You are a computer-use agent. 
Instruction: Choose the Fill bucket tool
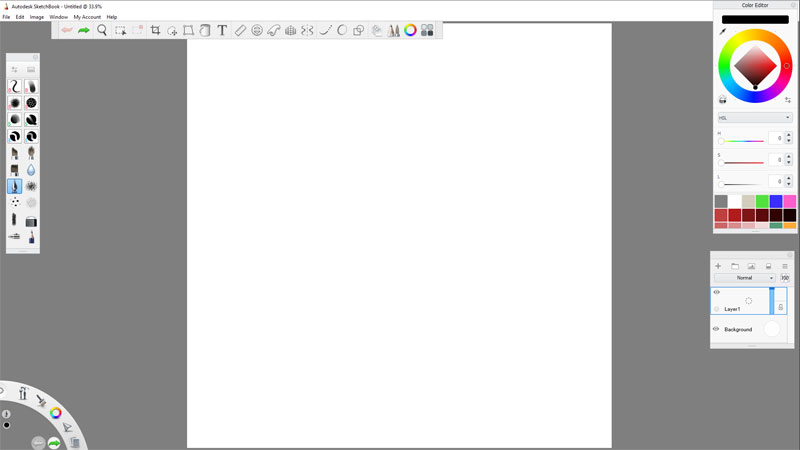pos(205,31)
